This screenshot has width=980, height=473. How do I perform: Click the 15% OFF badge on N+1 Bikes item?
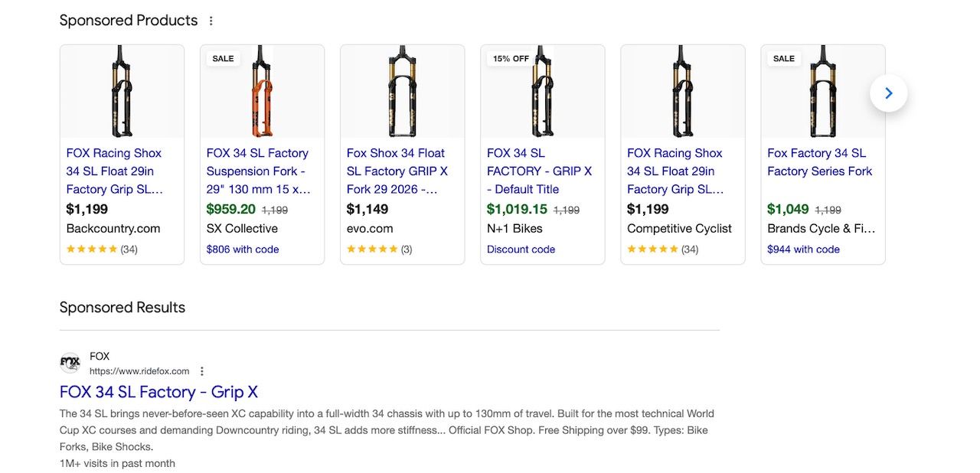511,59
